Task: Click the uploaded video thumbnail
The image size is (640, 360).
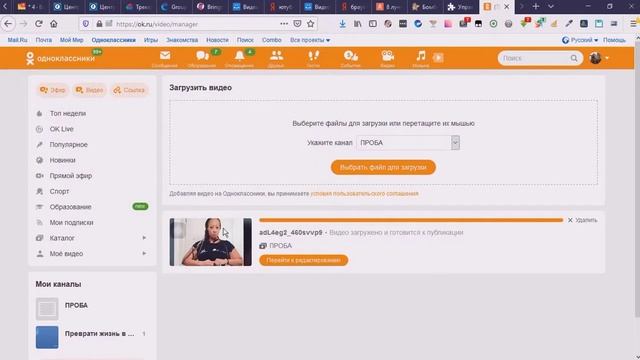Action: [x=211, y=242]
